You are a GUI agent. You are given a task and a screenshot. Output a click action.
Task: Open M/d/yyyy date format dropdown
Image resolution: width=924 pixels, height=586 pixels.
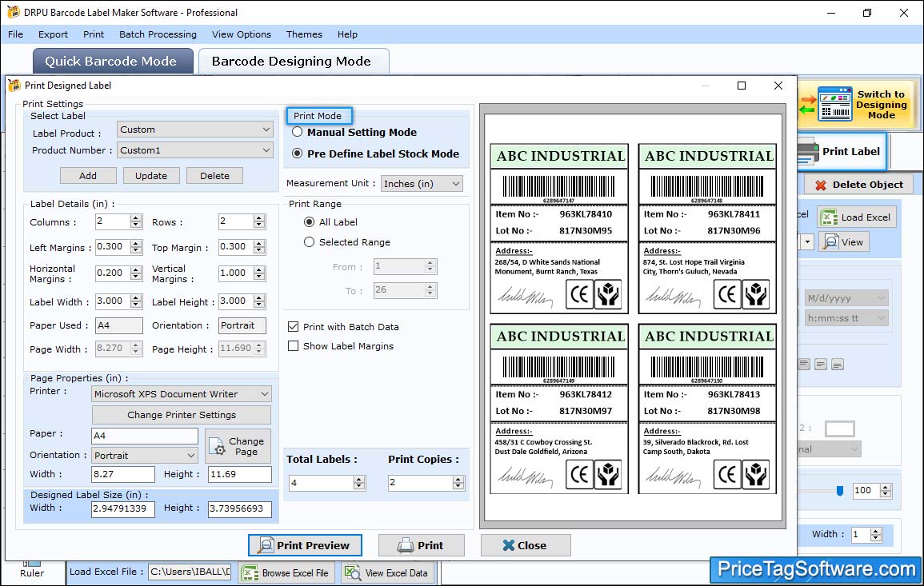click(846, 298)
